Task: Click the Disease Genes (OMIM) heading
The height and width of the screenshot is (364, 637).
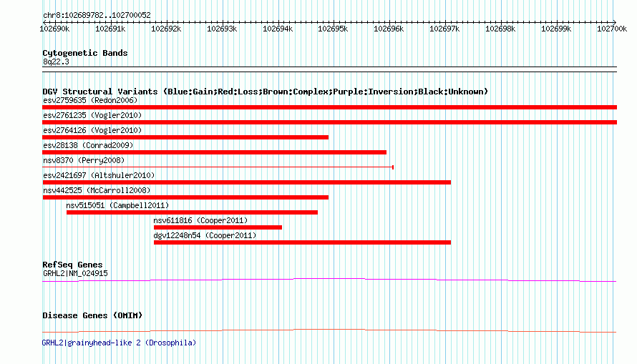Action: (92, 315)
